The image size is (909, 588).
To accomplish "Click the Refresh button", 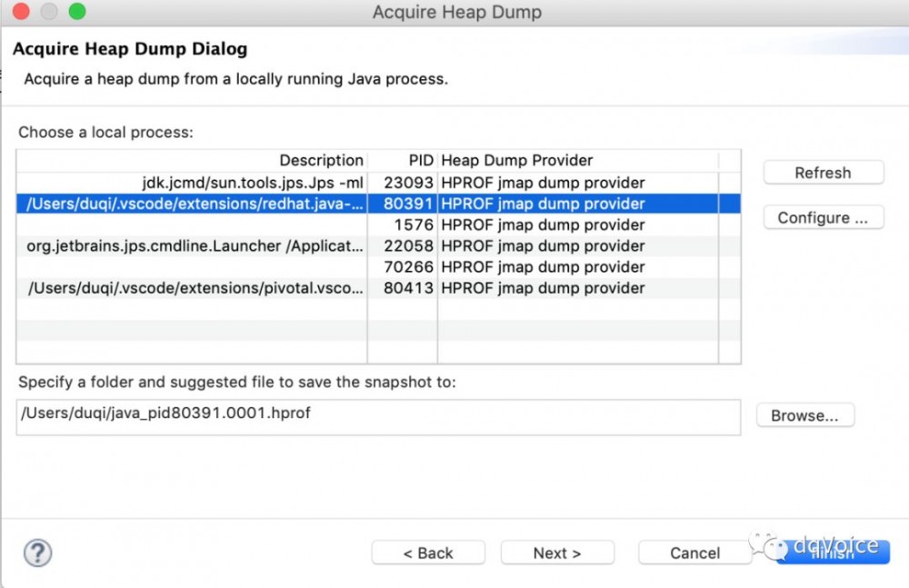I will (823, 173).
